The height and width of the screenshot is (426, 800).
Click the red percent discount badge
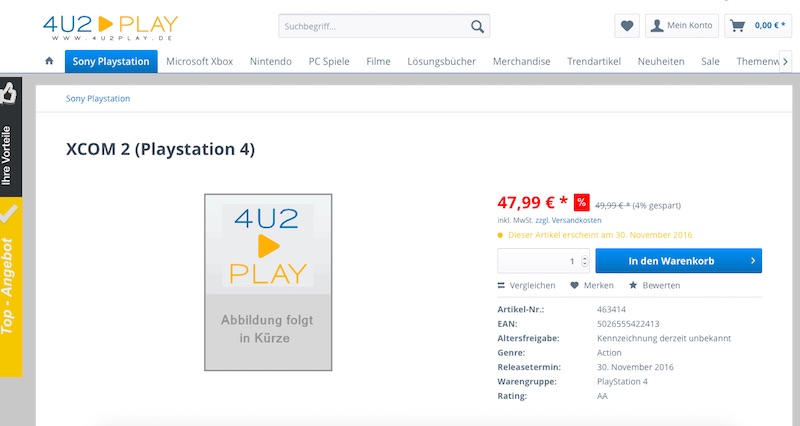click(582, 203)
